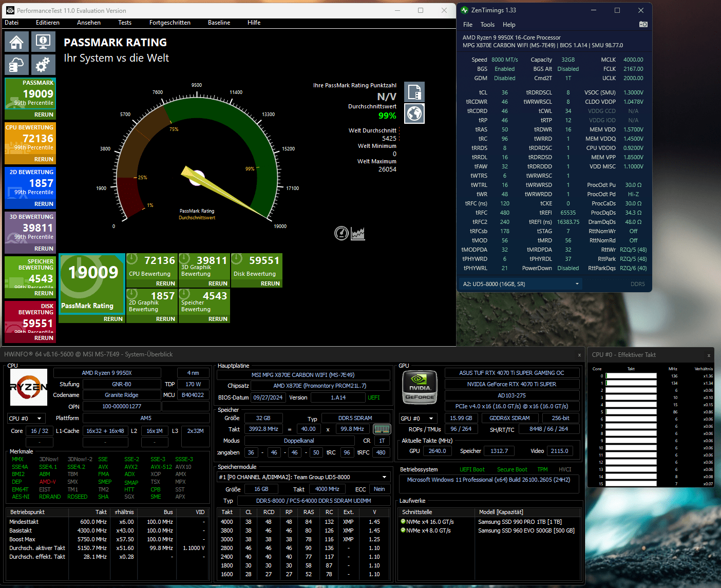Click the ZenTimings title bar app icon
Image resolution: width=721 pixels, height=588 pixels.
tap(464, 10)
